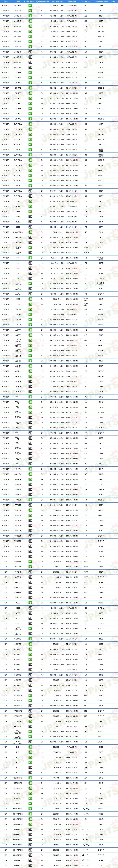Viewport: 118px width, 868px height.
Task: Click the 'Marka' column header
Action: (x=6, y=2)
